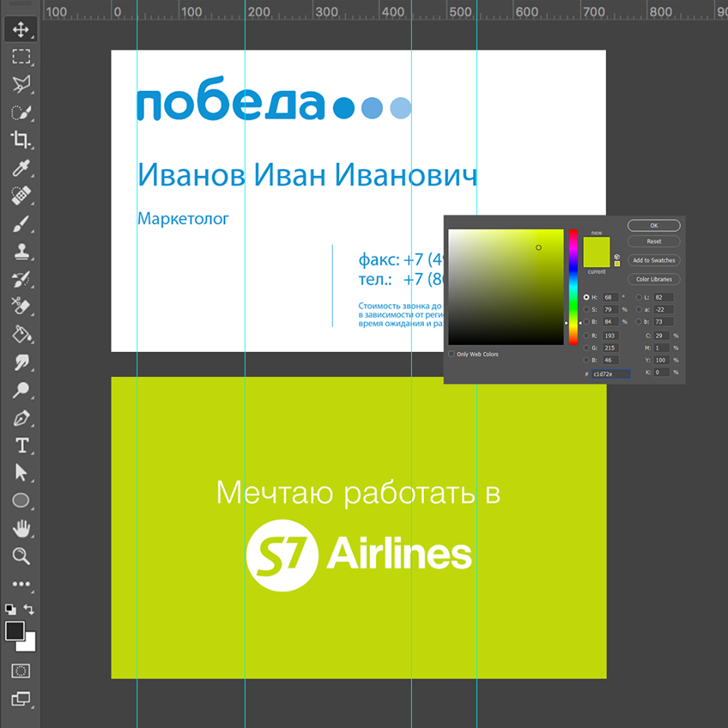Click the Reset button in Color Picker
This screenshot has height=728, width=728.
(654, 241)
